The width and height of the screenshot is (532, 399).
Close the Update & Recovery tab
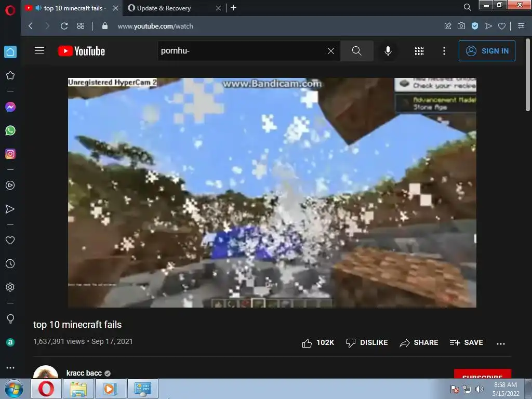219,8
